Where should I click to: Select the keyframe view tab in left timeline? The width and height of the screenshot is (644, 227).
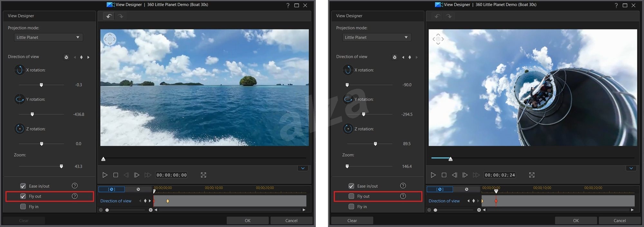pos(111,189)
